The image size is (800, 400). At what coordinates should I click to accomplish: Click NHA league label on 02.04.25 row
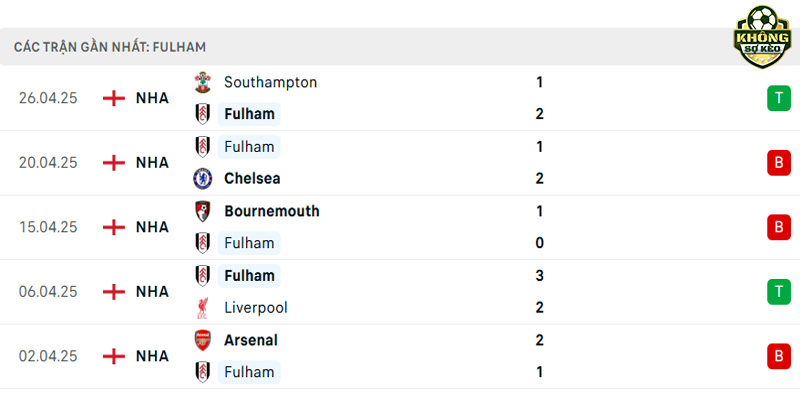tap(152, 356)
